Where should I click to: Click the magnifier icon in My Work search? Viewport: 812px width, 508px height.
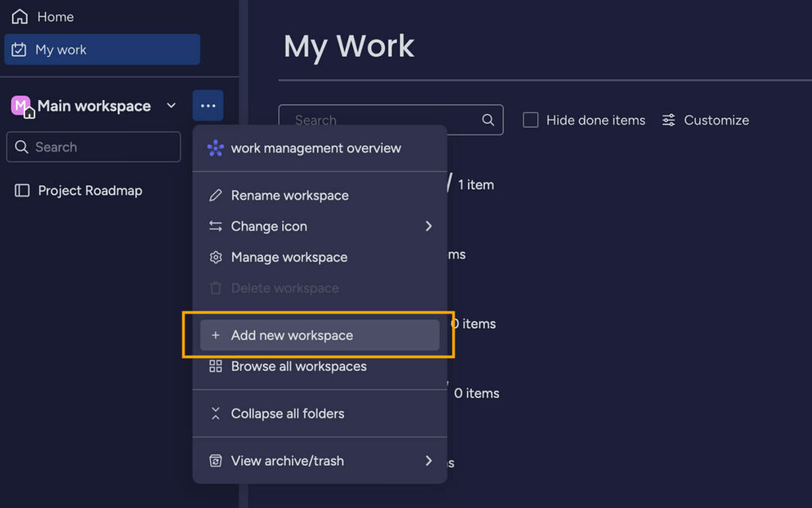tap(488, 120)
